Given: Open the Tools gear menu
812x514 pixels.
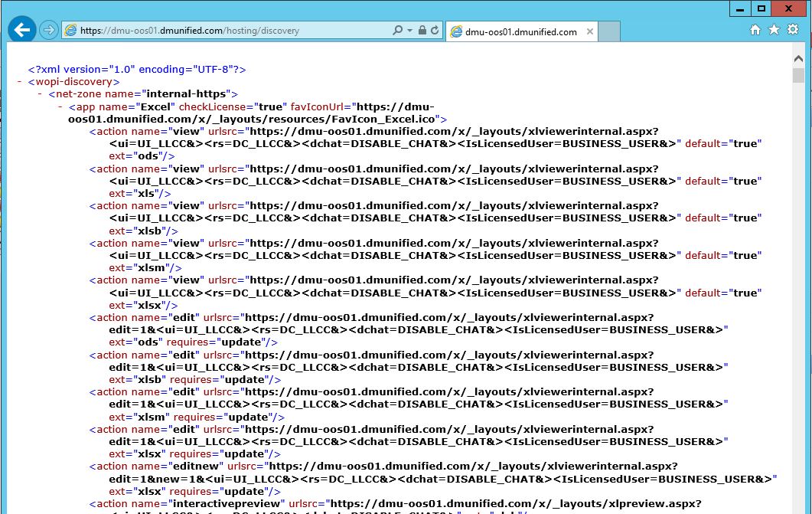Looking at the screenshot, I should click(793, 30).
